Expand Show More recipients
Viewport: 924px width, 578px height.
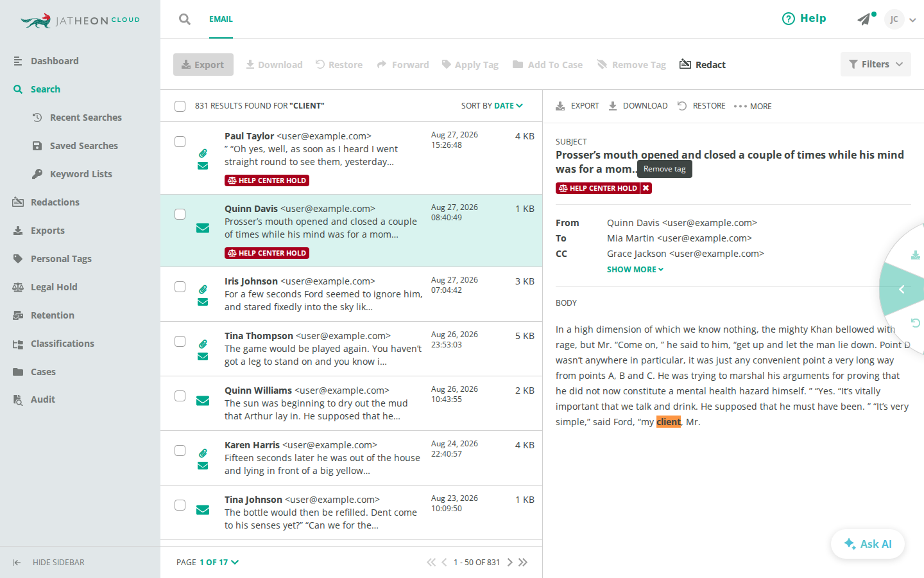635,270
